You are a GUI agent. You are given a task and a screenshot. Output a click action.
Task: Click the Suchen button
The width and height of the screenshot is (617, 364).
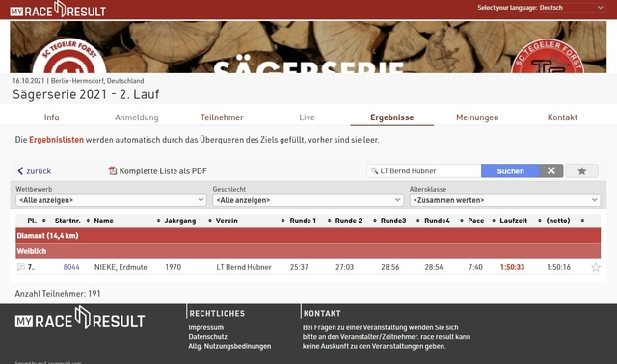510,171
